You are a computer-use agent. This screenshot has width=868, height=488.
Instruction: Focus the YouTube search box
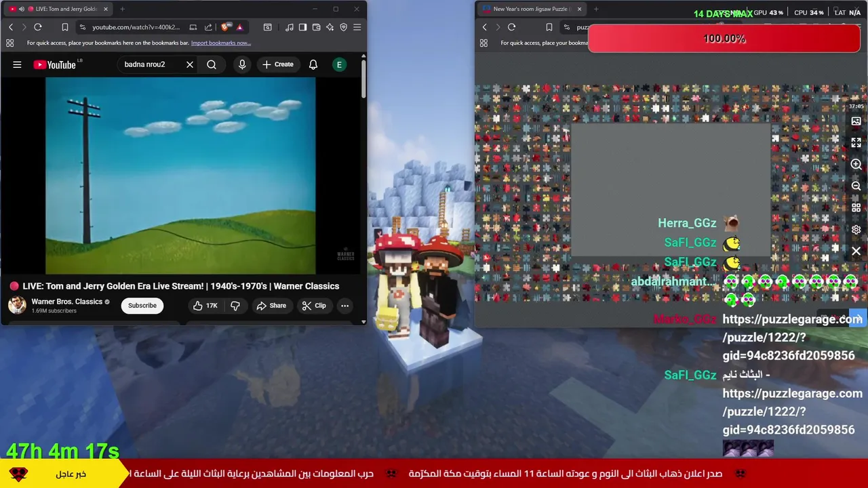pyautogui.click(x=152, y=64)
